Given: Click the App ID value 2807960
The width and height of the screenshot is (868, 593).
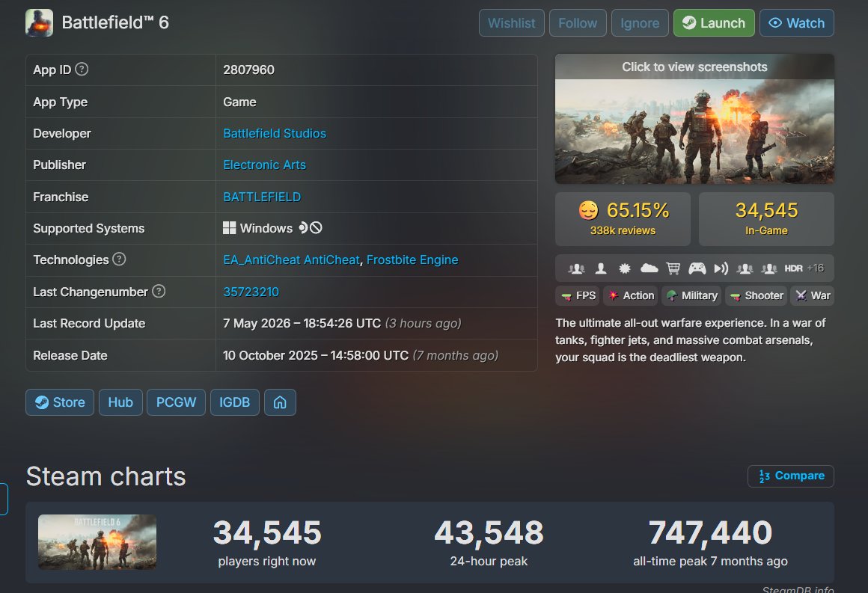Looking at the screenshot, I should pyautogui.click(x=248, y=70).
